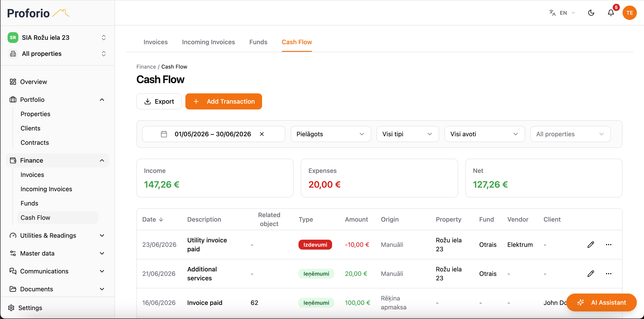Open more options for Utility invoice paid
The height and width of the screenshot is (319, 644).
(x=608, y=245)
